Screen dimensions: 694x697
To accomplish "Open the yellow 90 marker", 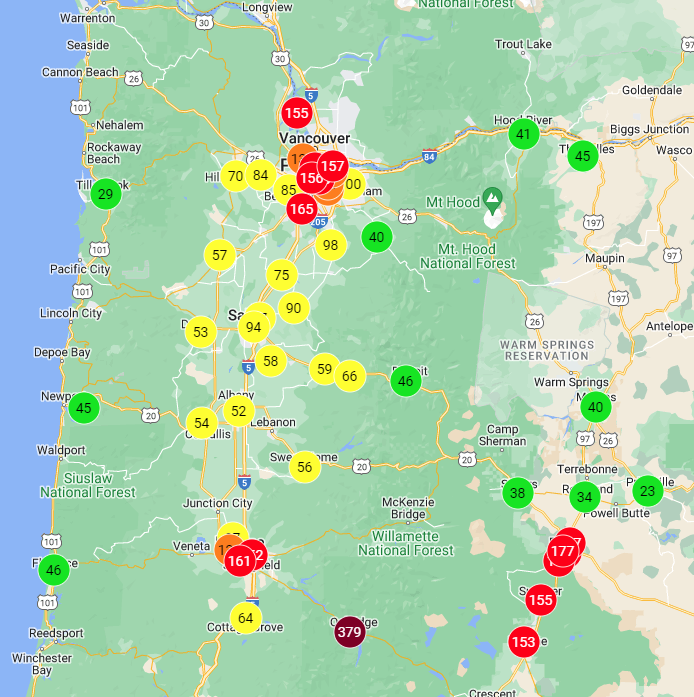I will click(293, 308).
